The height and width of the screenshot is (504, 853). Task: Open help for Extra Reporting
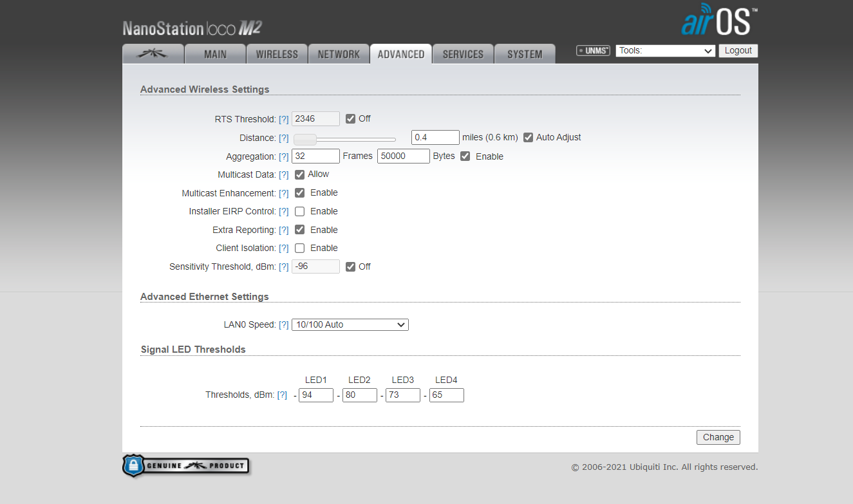click(x=284, y=230)
